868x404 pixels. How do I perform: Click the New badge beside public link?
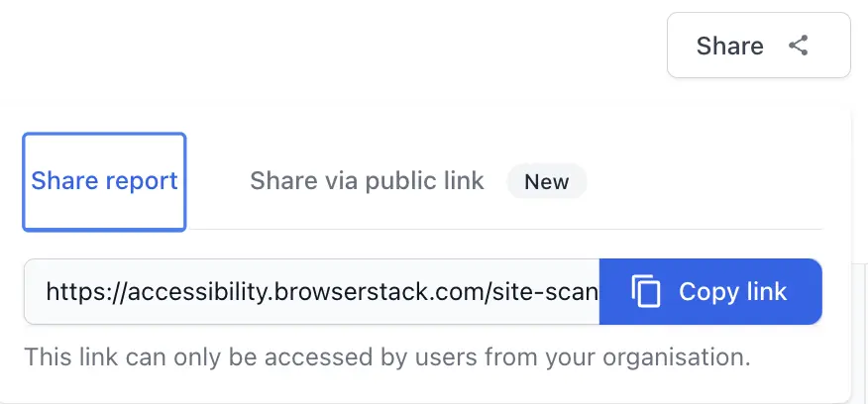coord(546,182)
